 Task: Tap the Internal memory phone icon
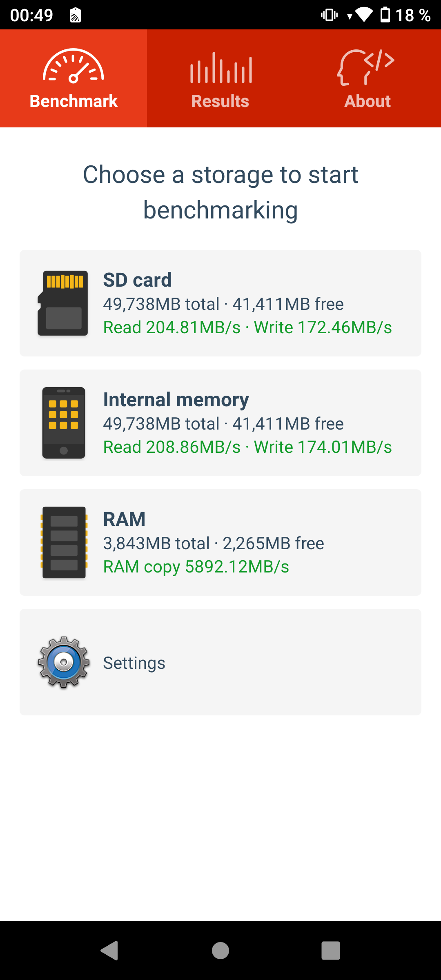(64, 423)
